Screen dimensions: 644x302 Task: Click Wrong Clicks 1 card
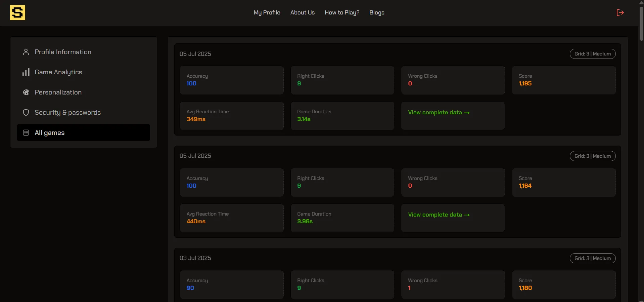453,285
